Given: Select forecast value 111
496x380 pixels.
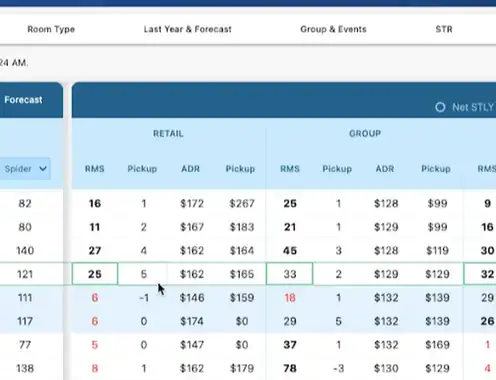Looking at the screenshot, I should (25, 298).
